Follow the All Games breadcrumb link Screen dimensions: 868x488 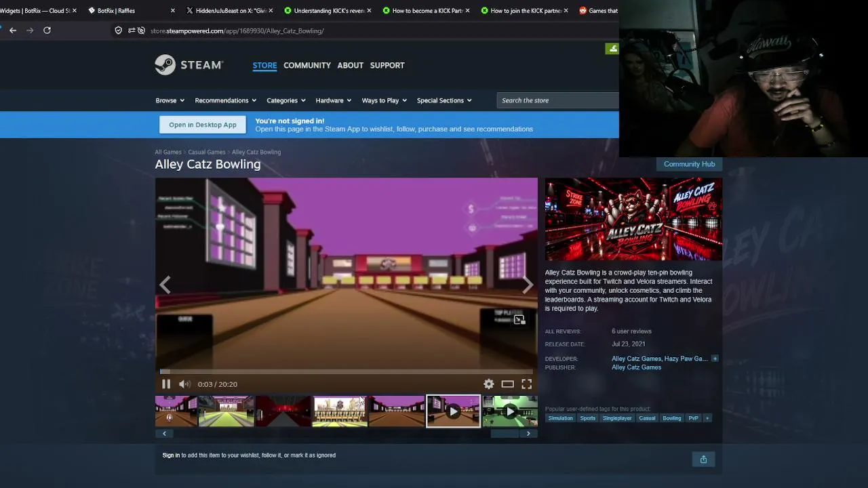pyautogui.click(x=168, y=152)
